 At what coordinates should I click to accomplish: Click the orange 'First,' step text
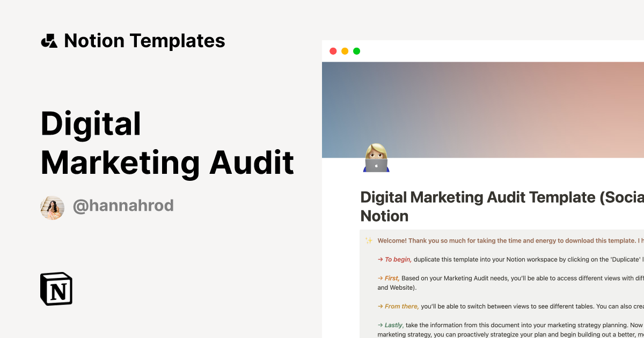pyautogui.click(x=392, y=278)
